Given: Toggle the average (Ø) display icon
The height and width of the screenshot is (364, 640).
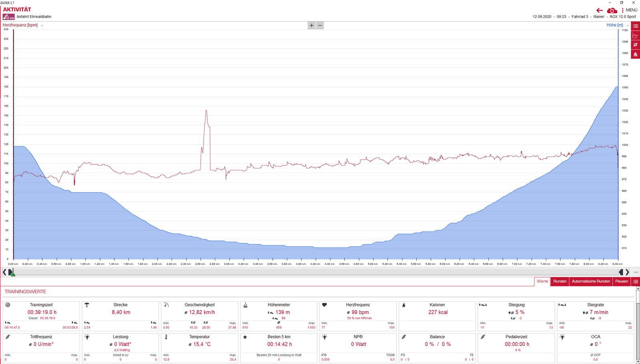Looking at the screenshot, I should (635, 45).
